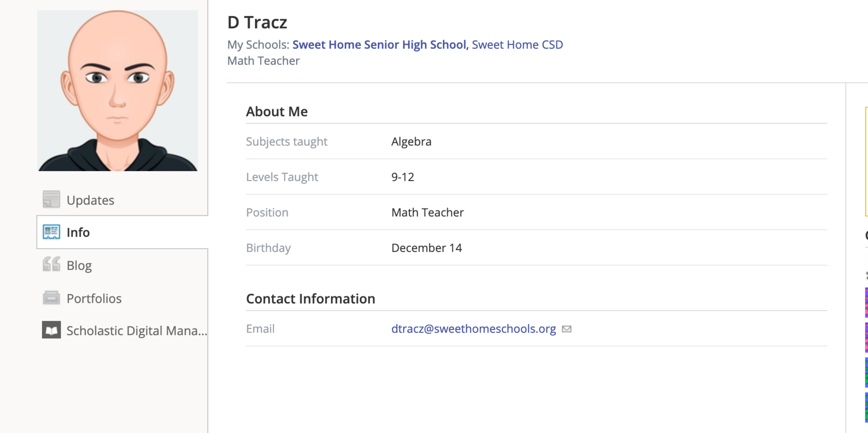868x433 pixels.
Task: Open the Sweet Home Senior High School link
Action: coord(379,45)
